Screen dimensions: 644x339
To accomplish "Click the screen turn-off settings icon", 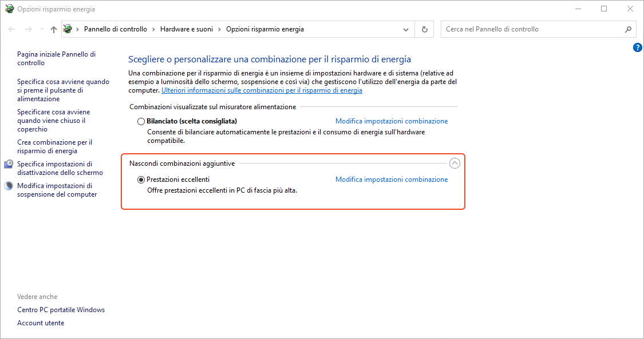I will 9,164.
